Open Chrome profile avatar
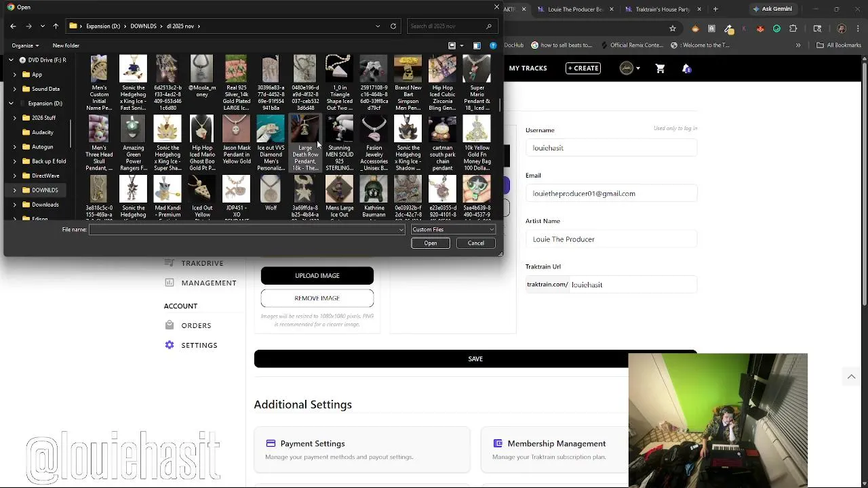 click(x=842, y=28)
